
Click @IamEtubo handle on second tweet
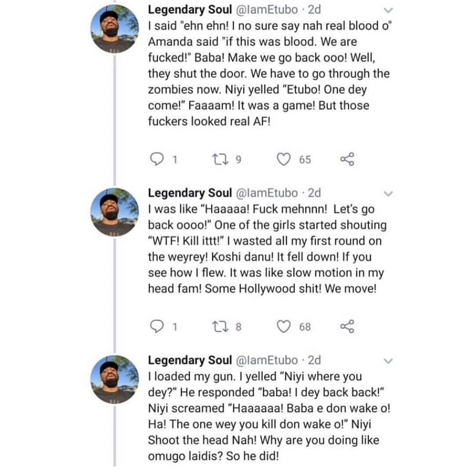point(267,193)
